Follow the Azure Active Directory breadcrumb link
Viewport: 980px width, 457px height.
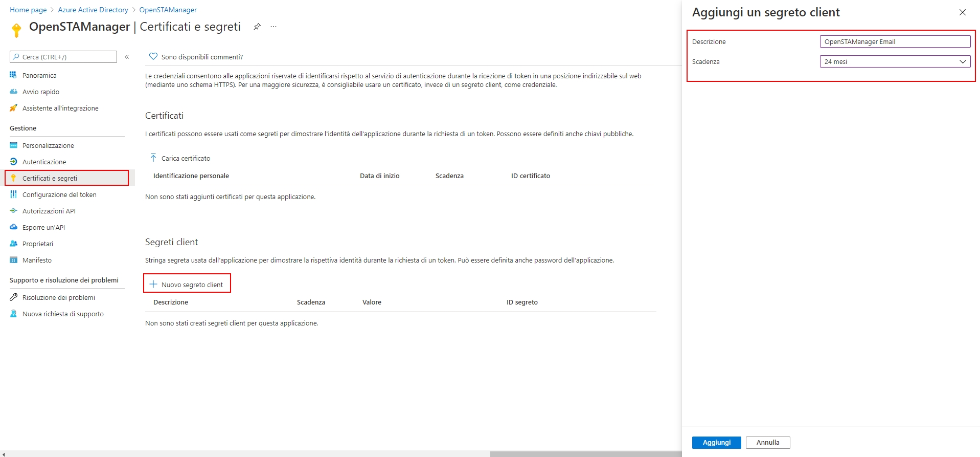click(x=93, y=10)
